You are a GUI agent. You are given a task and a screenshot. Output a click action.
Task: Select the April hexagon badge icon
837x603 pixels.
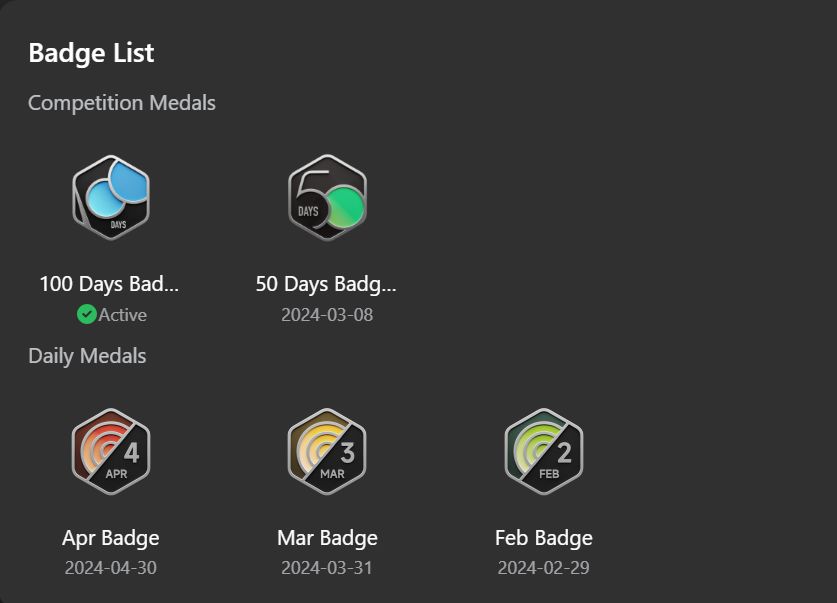click(111, 451)
